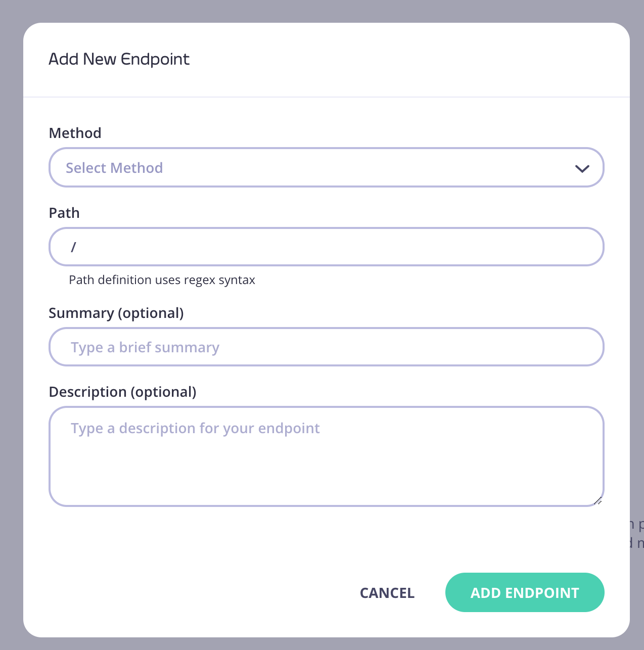
Task: Open the Select Method dropdown
Action: click(326, 167)
